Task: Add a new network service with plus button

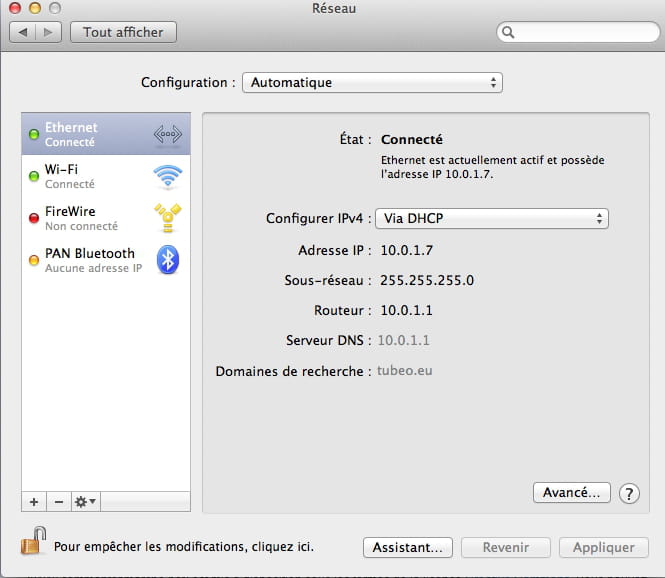Action: (34, 502)
